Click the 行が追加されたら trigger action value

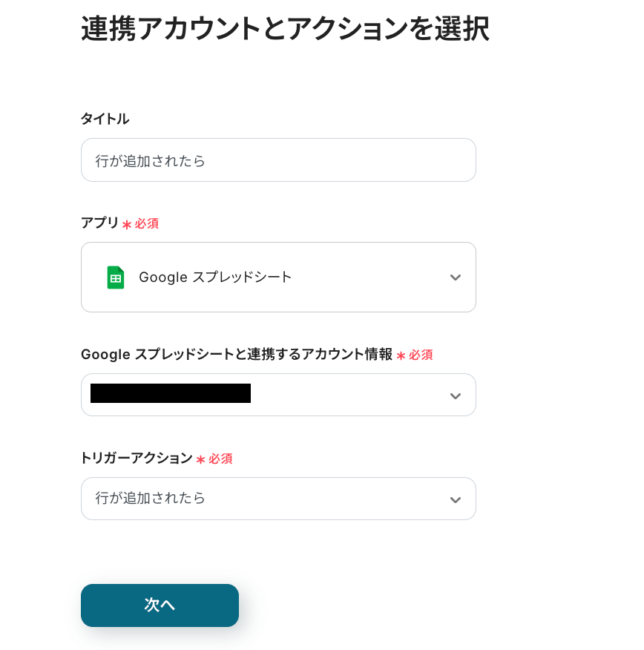pos(150,498)
